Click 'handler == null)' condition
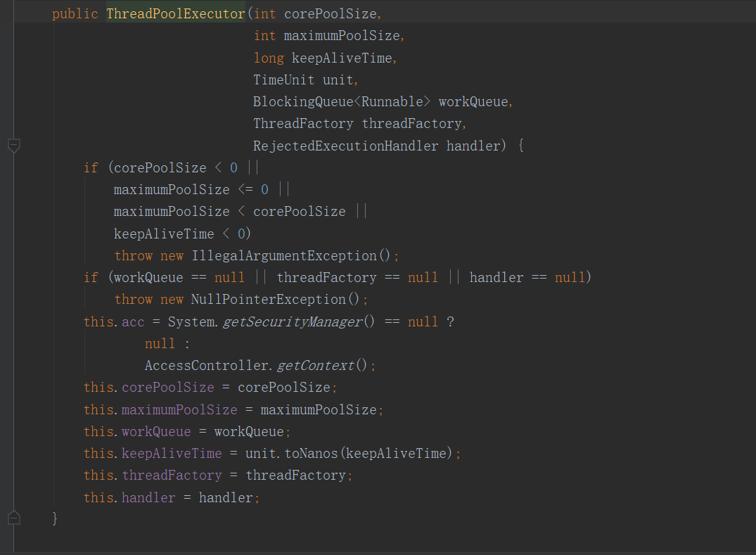 click(x=530, y=278)
